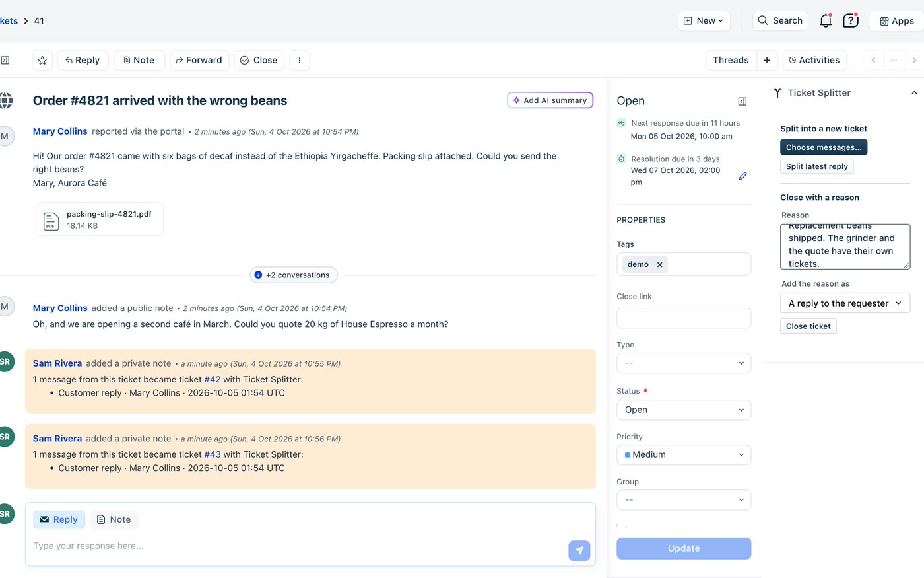Add a new thread with plus icon
924x578 pixels.
pyautogui.click(x=767, y=60)
